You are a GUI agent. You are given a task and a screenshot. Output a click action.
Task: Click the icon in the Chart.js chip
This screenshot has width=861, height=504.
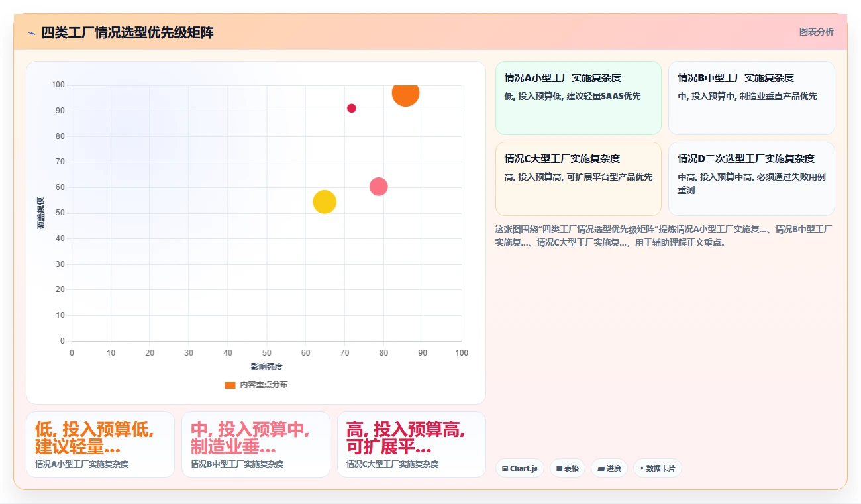(x=505, y=468)
